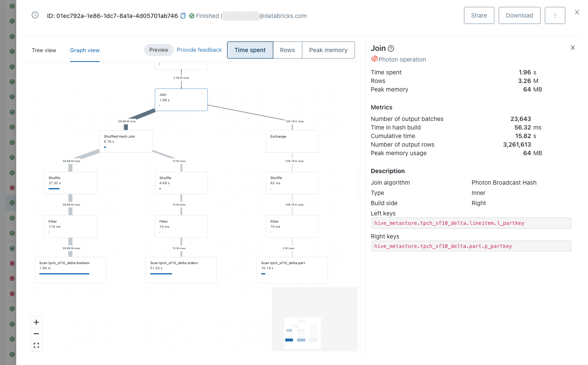Open the three-dot more options menu
Image resolution: width=588 pixels, height=365 pixels.
pyautogui.click(x=555, y=15)
